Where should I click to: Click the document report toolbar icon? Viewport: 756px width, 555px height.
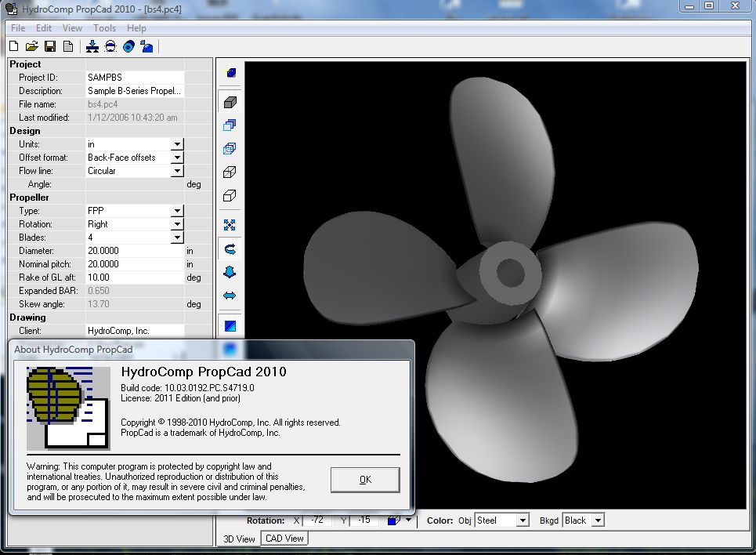68,46
